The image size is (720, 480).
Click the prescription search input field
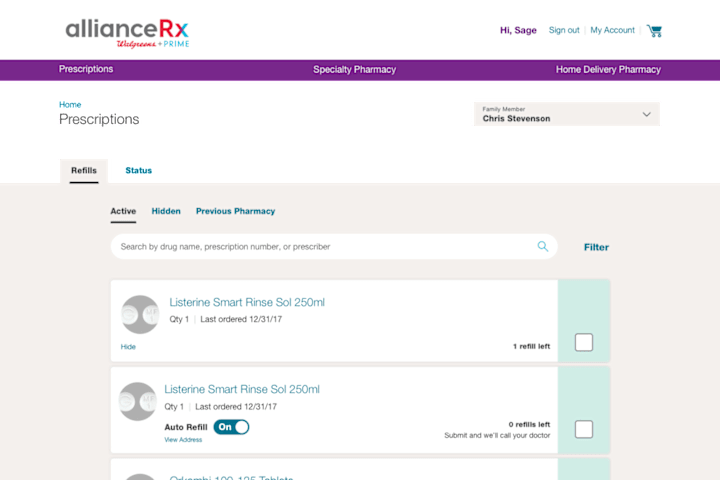[x=334, y=247]
